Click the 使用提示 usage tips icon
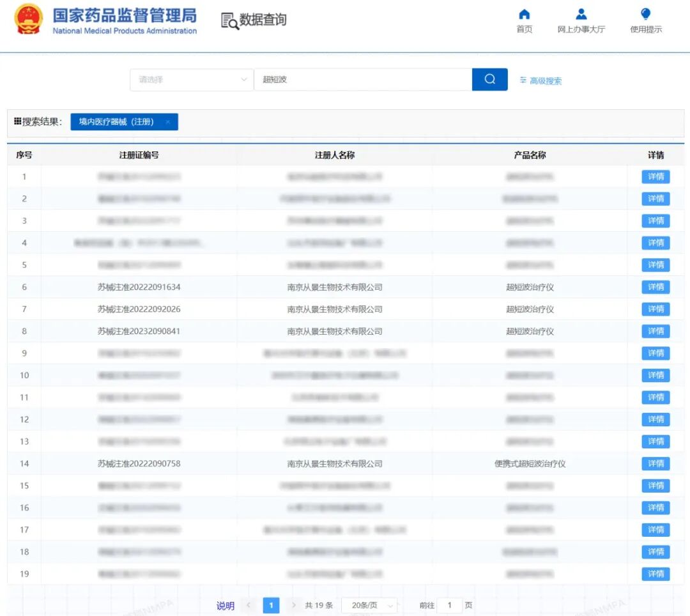 (645, 13)
